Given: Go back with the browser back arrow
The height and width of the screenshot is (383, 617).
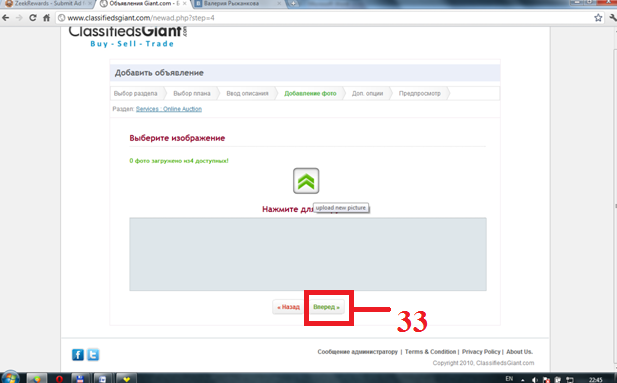Looking at the screenshot, I should (6, 18).
